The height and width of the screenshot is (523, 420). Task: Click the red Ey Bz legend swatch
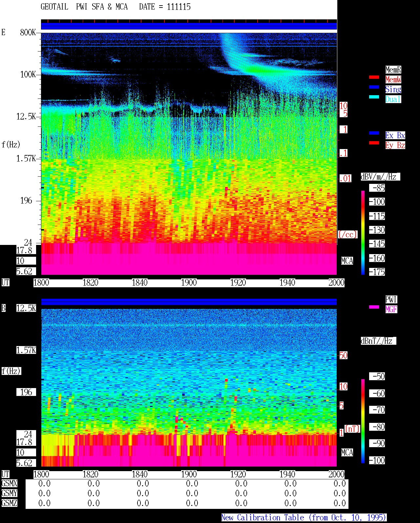pyautogui.click(x=374, y=143)
